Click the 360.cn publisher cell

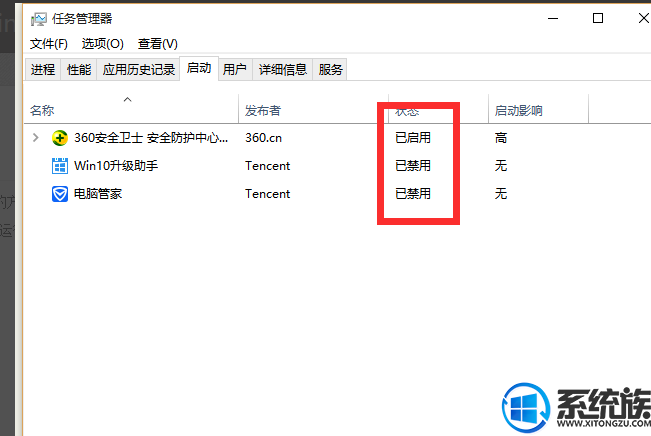click(263, 138)
